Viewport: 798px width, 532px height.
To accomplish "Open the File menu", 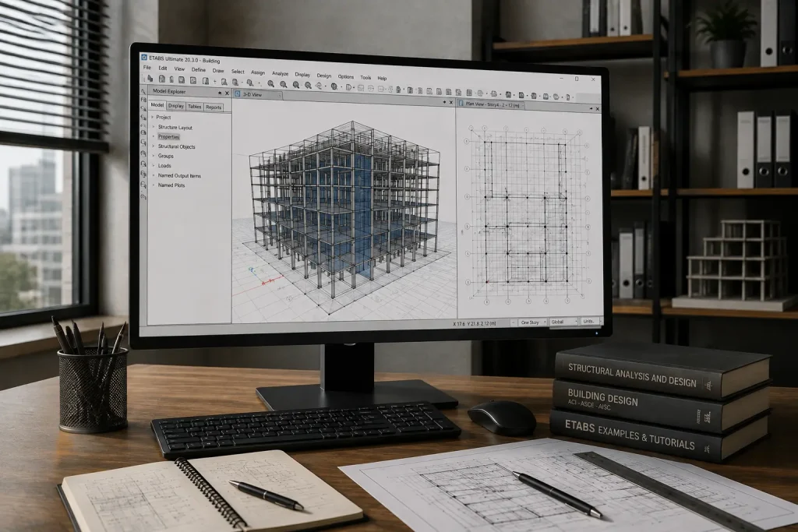I will (147, 67).
